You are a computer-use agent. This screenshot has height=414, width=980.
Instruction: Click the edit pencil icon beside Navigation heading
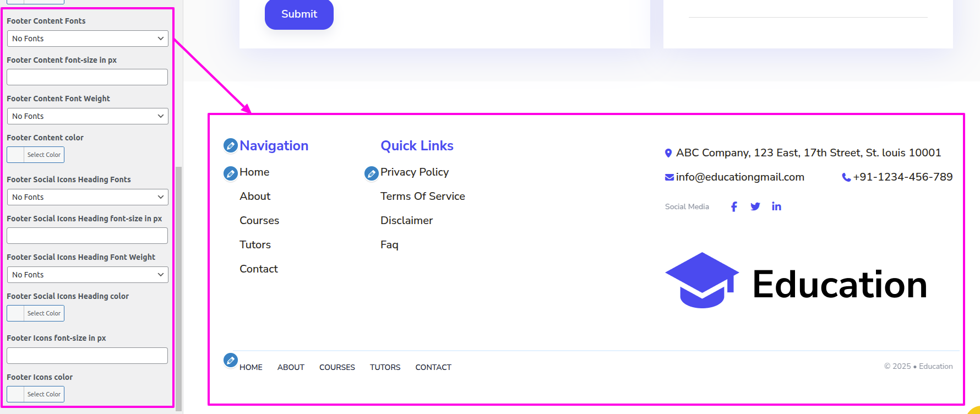tap(231, 146)
